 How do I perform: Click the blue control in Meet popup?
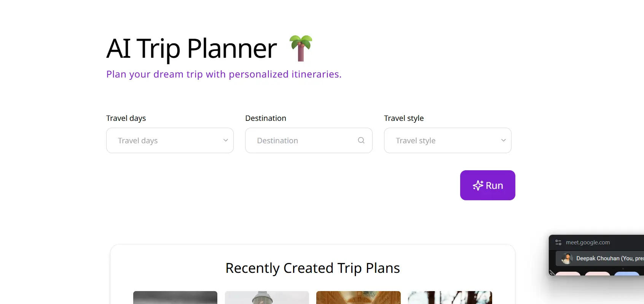click(x=626, y=277)
